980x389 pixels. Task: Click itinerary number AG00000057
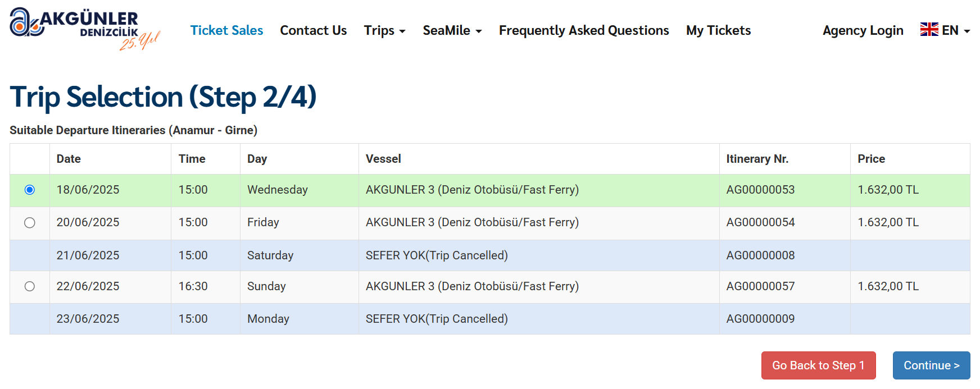pos(760,286)
